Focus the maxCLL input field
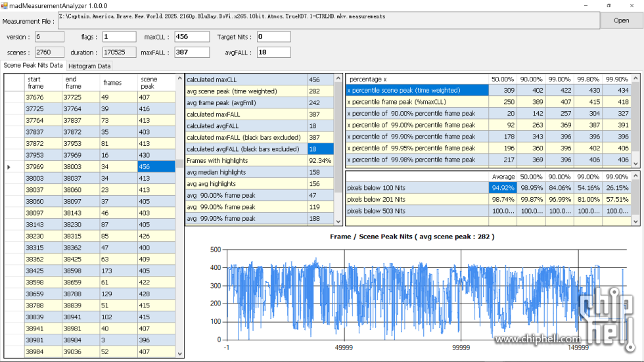This screenshot has width=644, height=362. (191, 37)
